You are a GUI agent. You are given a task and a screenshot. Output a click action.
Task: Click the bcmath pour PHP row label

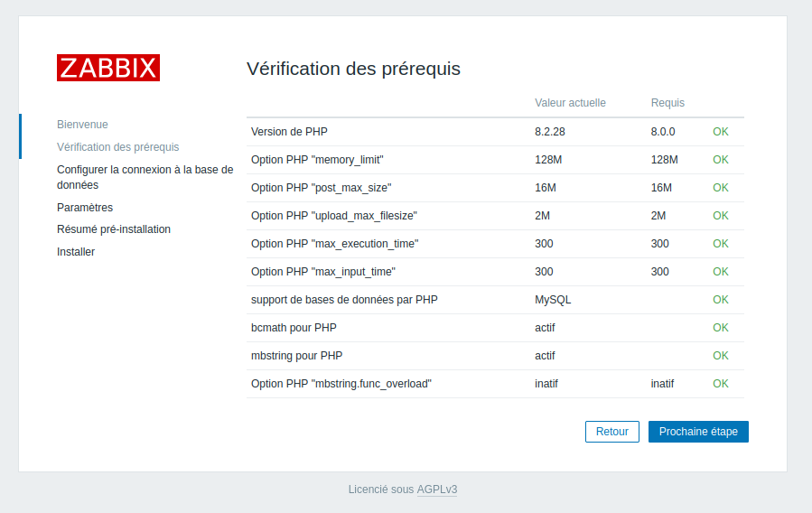[294, 328]
